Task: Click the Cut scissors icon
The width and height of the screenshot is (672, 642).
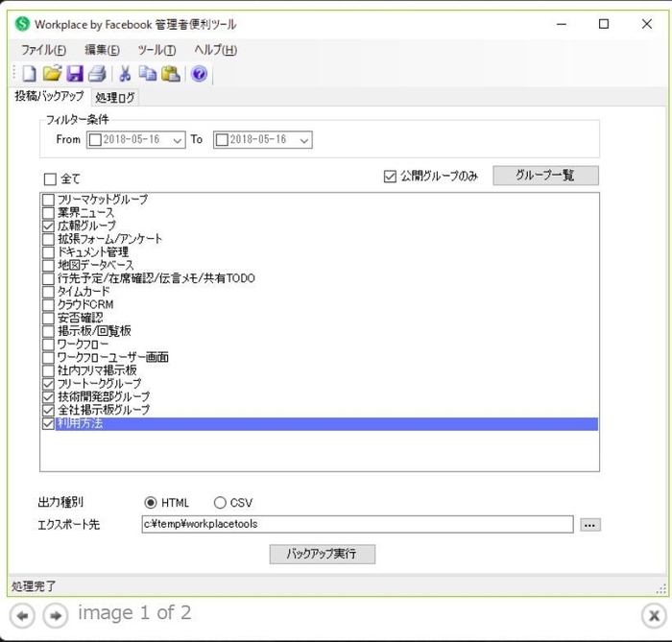Action: coord(125,74)
